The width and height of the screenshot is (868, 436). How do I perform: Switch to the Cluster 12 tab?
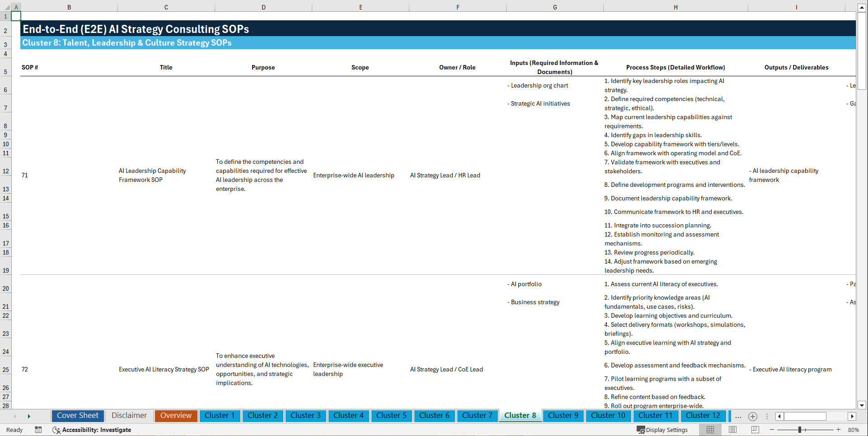[x=703, y=416]
